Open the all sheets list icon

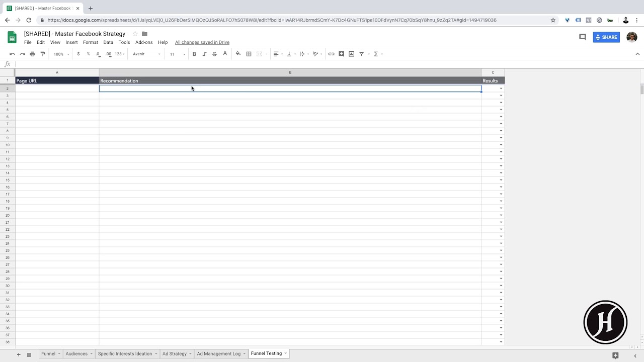(x=29, y=354)
